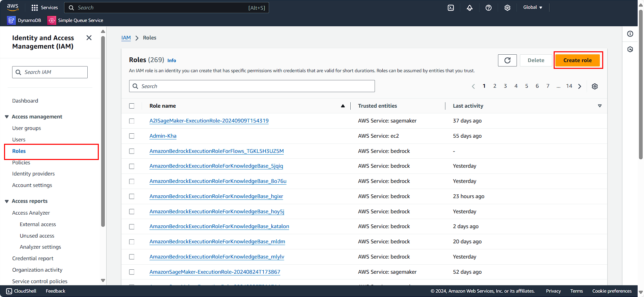
Task: Open External access in the sidebar
Action: (38, 224)
